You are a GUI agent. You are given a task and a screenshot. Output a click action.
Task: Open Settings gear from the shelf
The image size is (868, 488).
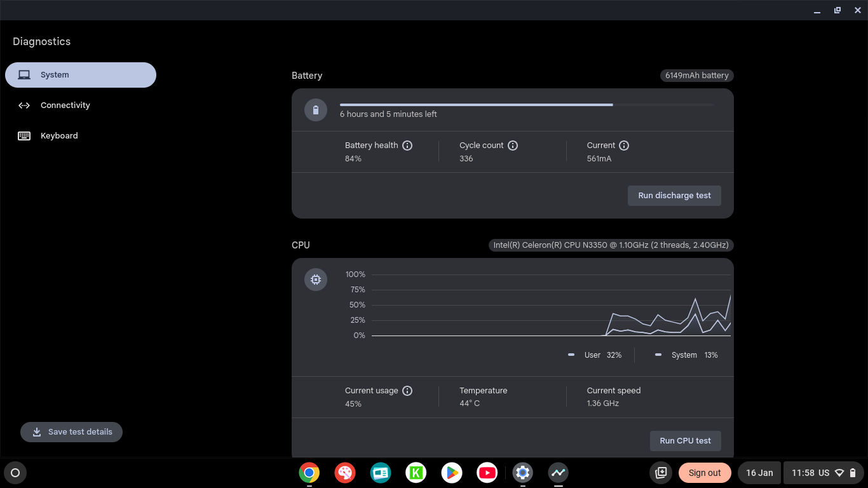pos(523,473)
